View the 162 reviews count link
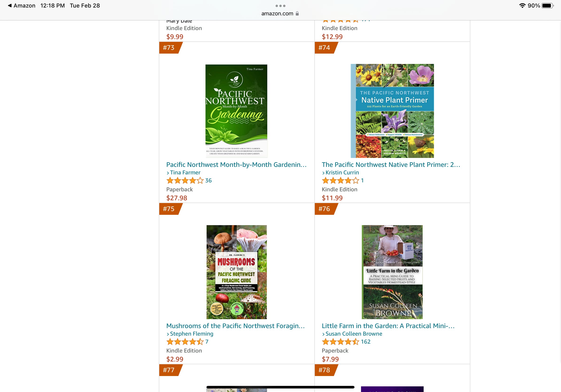Screen dimensions: 561x392 click(x=366, y=342)
